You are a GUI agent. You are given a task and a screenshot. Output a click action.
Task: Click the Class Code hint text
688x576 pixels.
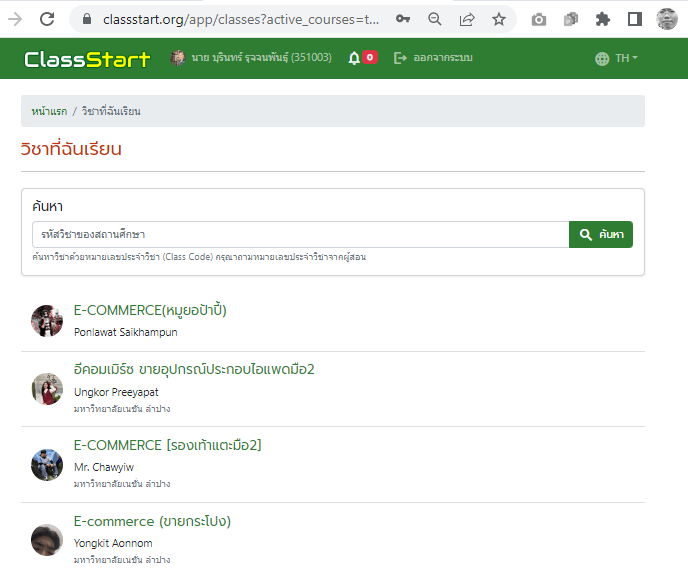pyautogui.click(x=199, y=257)
